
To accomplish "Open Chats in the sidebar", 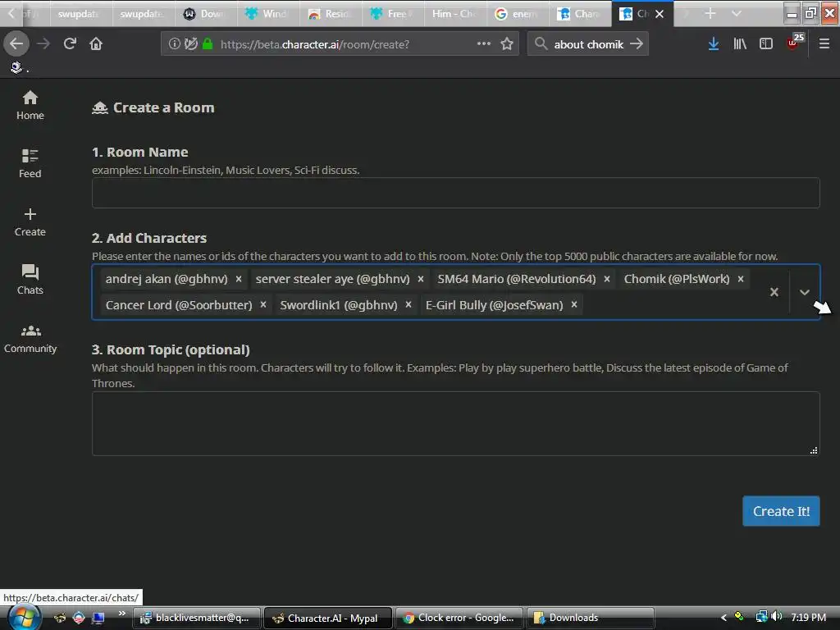I will [30, 280].
